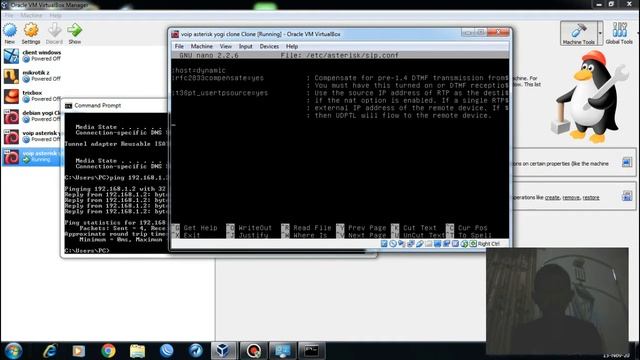This screenshot has width=640, height=360.
Task: Click the USB devices status icon
Action: (x=420, y=244)
